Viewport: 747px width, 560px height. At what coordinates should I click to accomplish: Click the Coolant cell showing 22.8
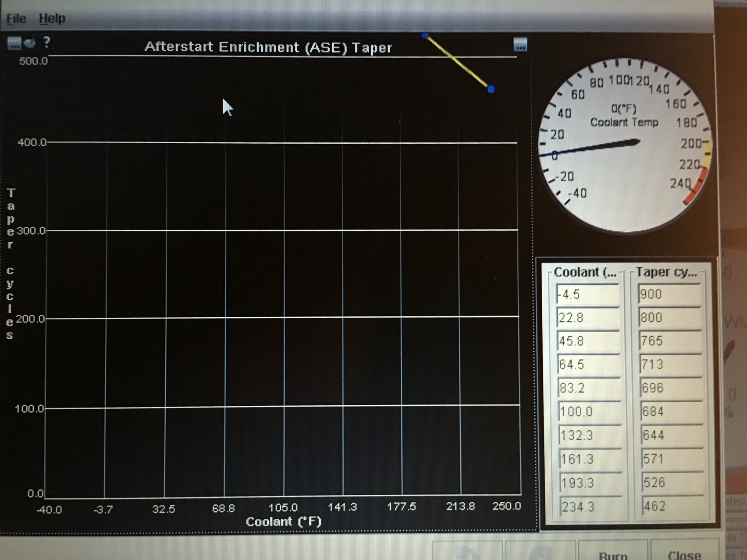click(x=588, y=318)
